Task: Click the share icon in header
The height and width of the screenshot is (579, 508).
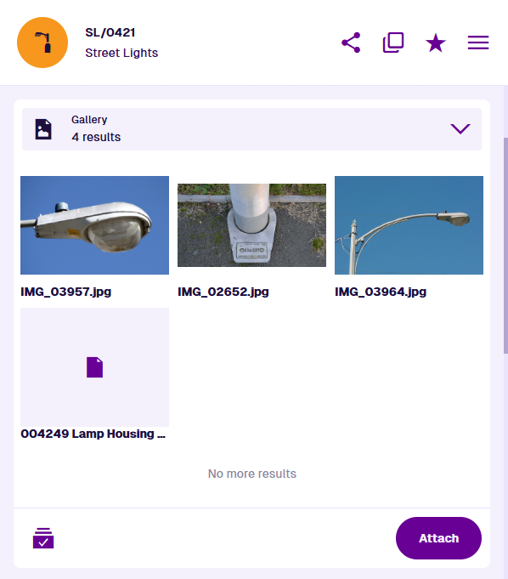Action: 351,42
